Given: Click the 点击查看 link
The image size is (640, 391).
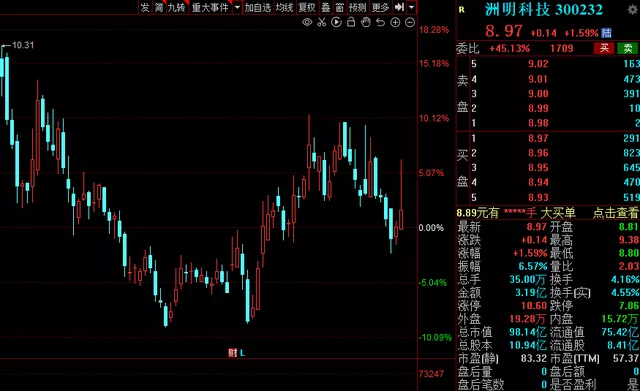Looking at the screenshot, I should (616, 213).
